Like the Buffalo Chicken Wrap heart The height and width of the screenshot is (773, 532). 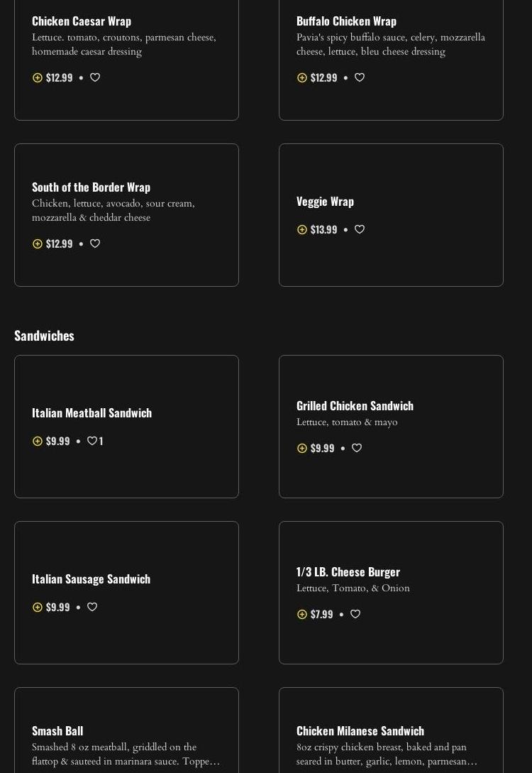tap(360, 77)
